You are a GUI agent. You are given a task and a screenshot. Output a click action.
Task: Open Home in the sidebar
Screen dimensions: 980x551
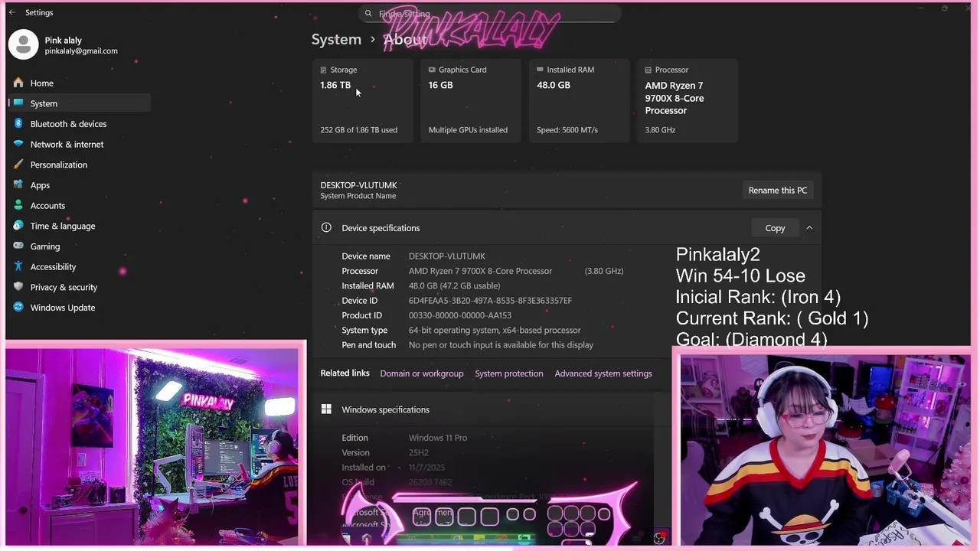click(x=79, y=83)
